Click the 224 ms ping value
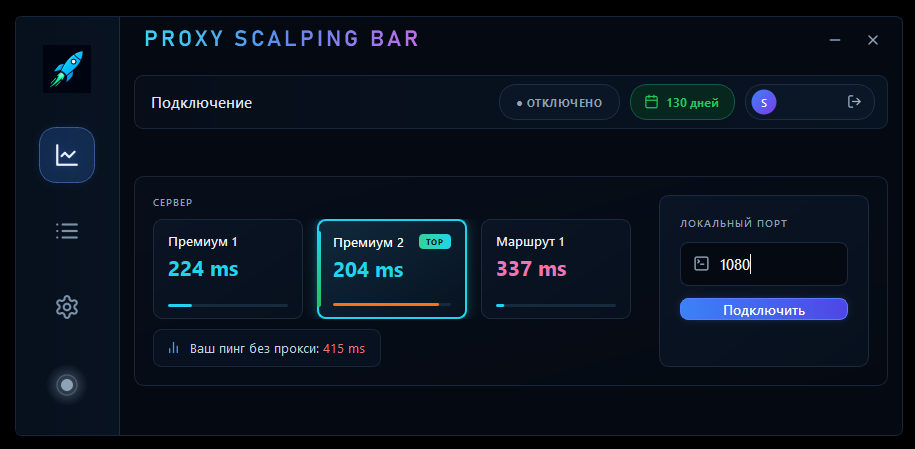The width and height of the screenshot is (915, 449). point(203,269)
